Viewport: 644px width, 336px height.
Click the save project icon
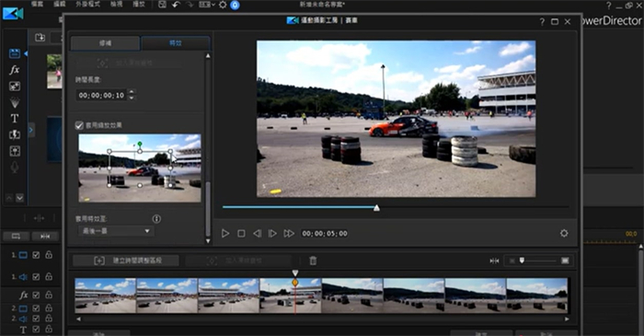pyautogui.click(x=162, y=5)
